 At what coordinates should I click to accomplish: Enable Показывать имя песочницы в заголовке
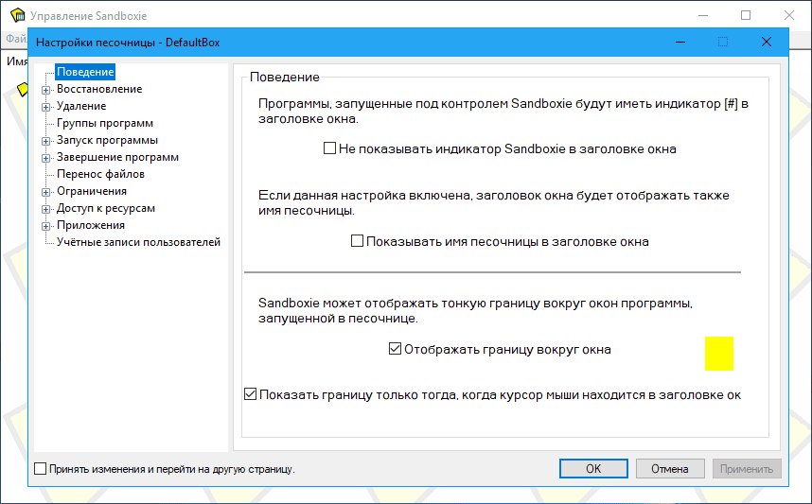[358, 241]
